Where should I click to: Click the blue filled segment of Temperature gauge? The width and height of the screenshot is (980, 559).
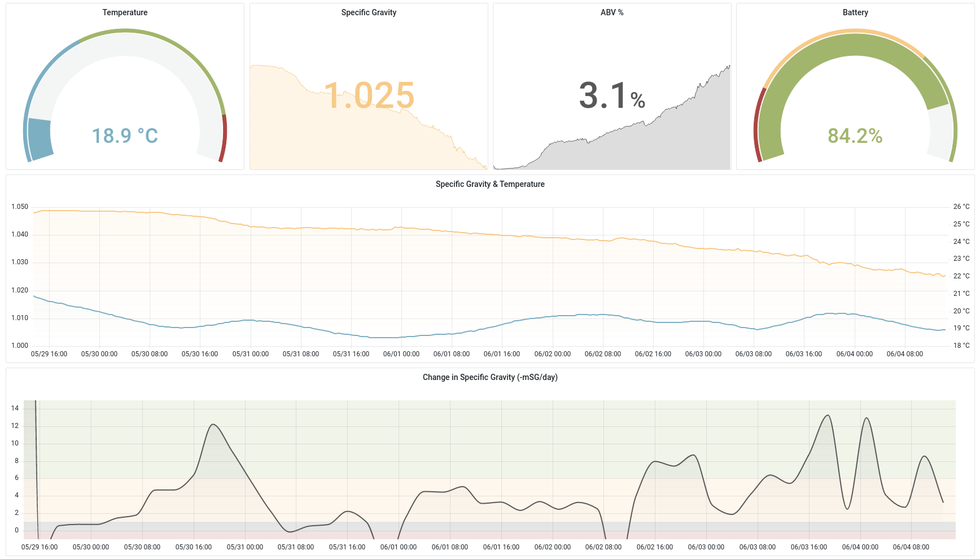coord(40,138)
